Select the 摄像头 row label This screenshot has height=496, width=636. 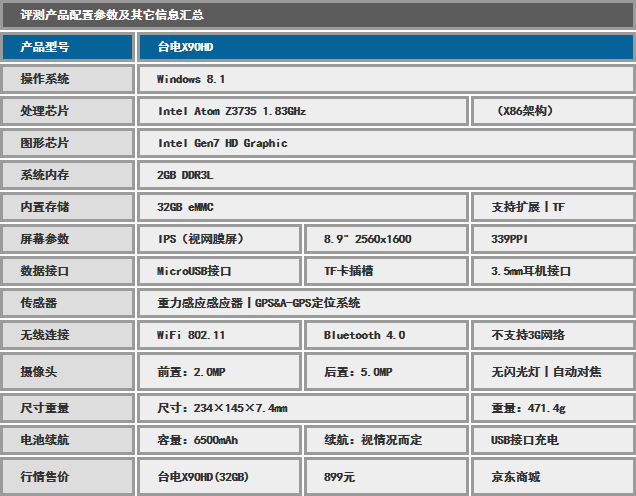coord(67,372)
